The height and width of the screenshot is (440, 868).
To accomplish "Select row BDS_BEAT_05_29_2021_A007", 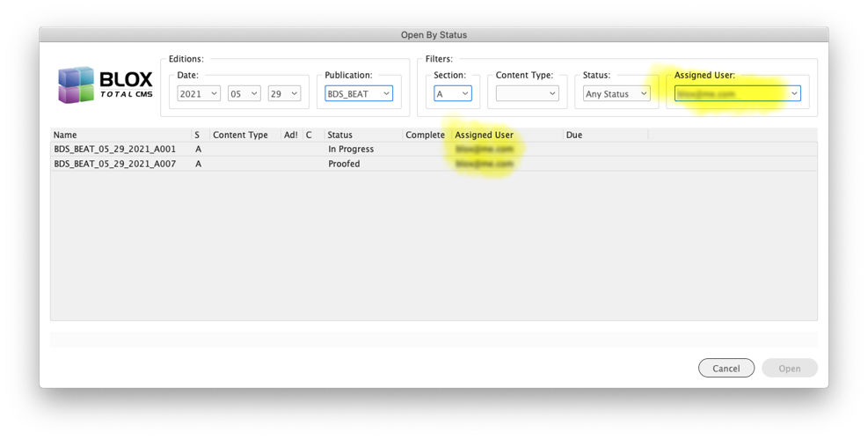I will (x=434, y=164).
